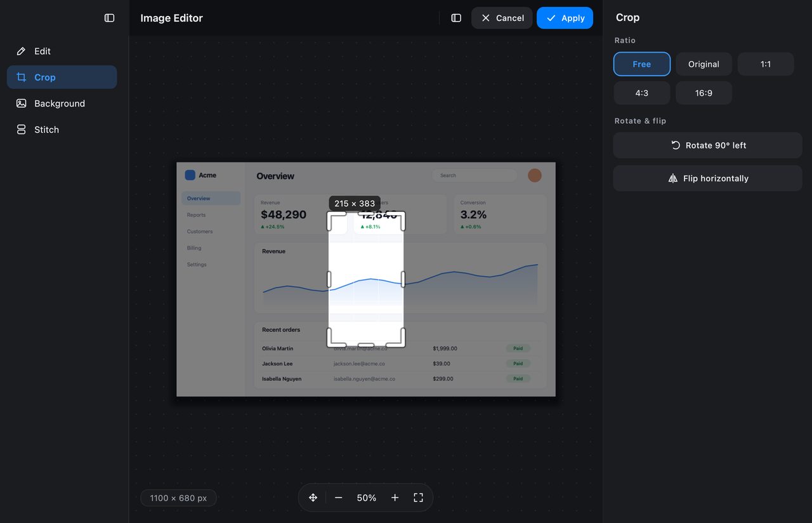This screenshot has width=812, height=523.
Task: Set crop ratio to 1:1
Action: tap(766, 64)
